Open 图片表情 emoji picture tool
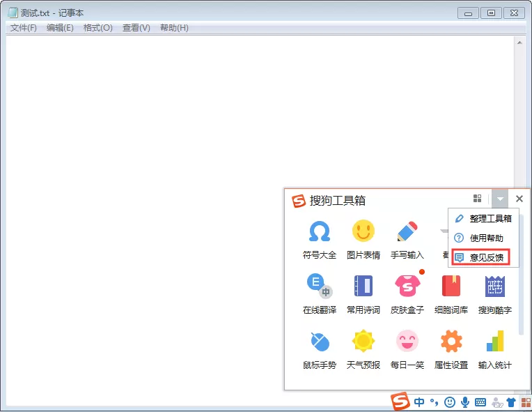The width and height of the screenshot is (532, 412). point(363,239)
